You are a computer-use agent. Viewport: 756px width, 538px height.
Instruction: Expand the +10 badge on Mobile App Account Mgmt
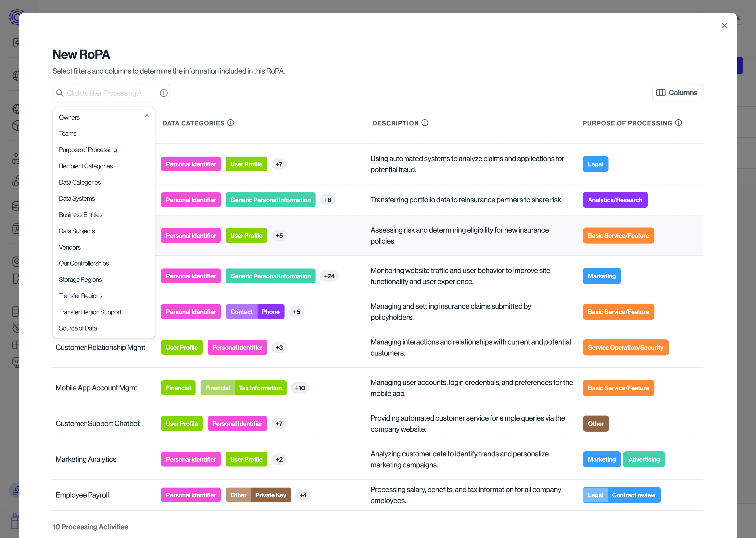[x=300, y=388]
